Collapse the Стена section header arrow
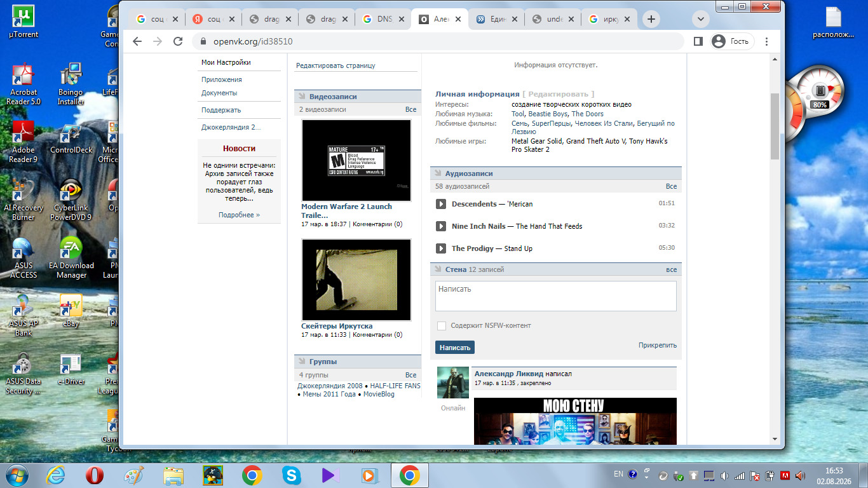The image size is (868, 488). pyautogui.click(x=438, y=269)
